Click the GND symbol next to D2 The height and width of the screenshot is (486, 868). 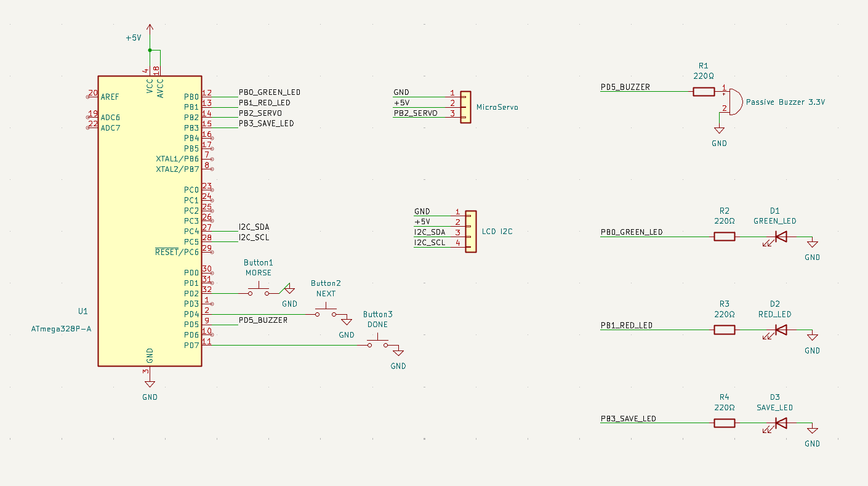[812, 337]
